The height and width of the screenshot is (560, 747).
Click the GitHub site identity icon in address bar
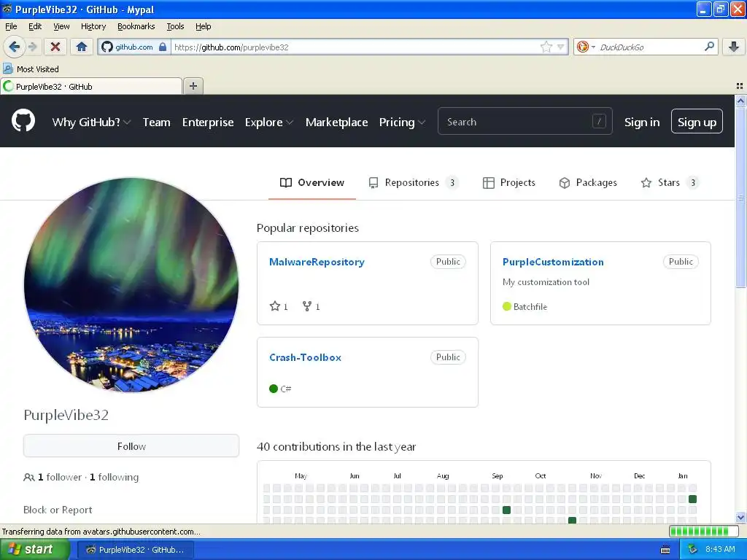point(107,47)
